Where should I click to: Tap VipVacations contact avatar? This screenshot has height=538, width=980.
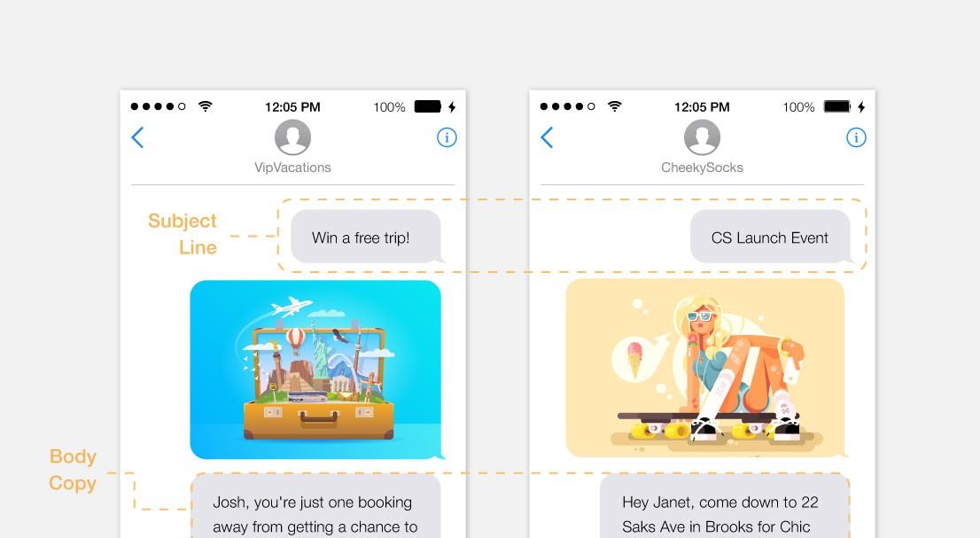[292, 137]
